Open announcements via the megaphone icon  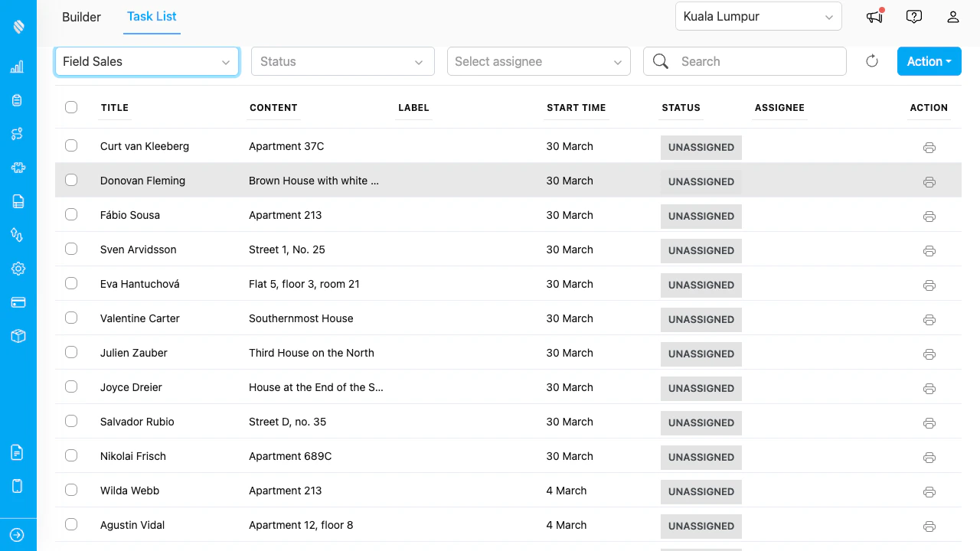(874, 16)
